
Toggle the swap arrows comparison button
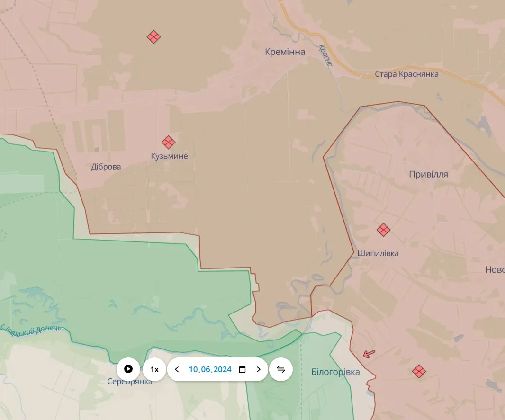tap(281, 369)
